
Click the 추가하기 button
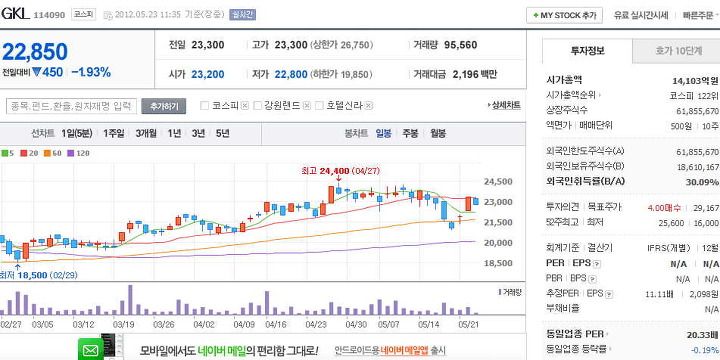(163, 106)
